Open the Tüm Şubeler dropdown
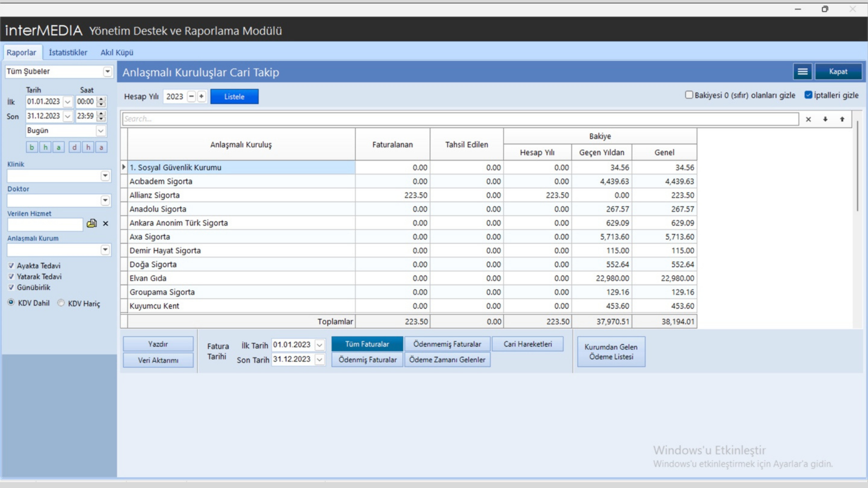 pos(107,71)
